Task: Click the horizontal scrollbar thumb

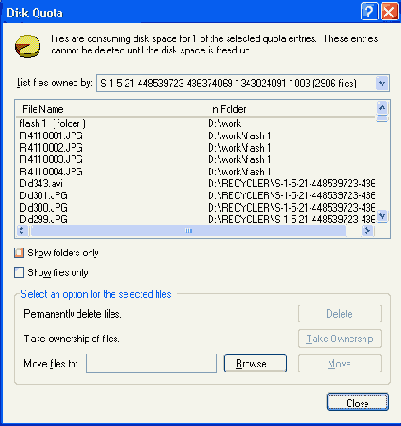Action: [188, 230]
